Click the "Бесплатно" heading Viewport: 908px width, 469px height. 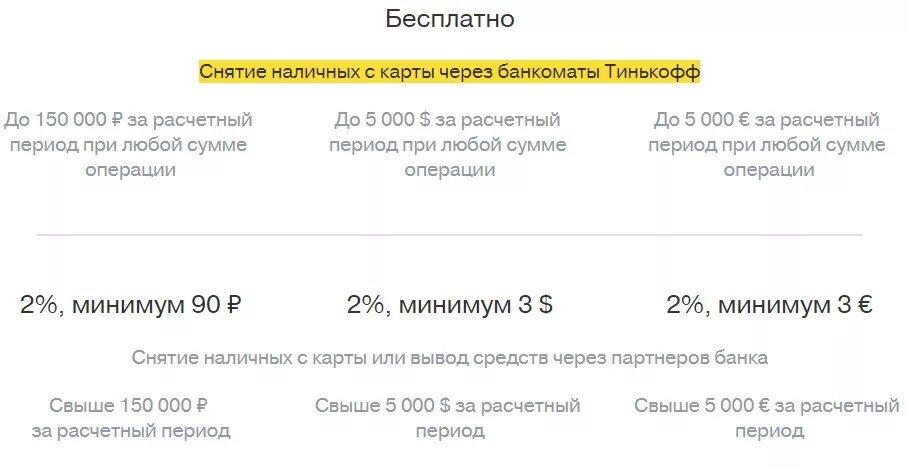(450, 19)
